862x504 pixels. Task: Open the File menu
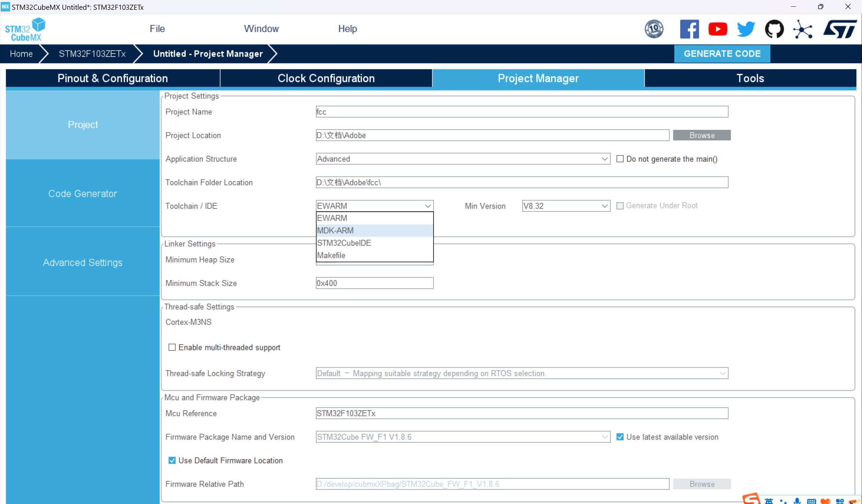(x=157, y=29)
